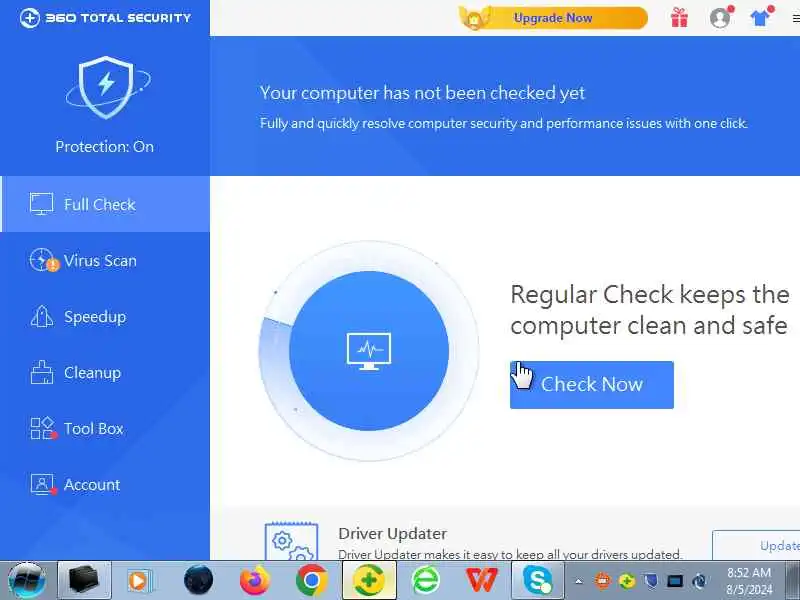Screen dimensions: 800x600
Task: Open the taskbar clock showing 8:52 AM
Action: coord(749,581)
